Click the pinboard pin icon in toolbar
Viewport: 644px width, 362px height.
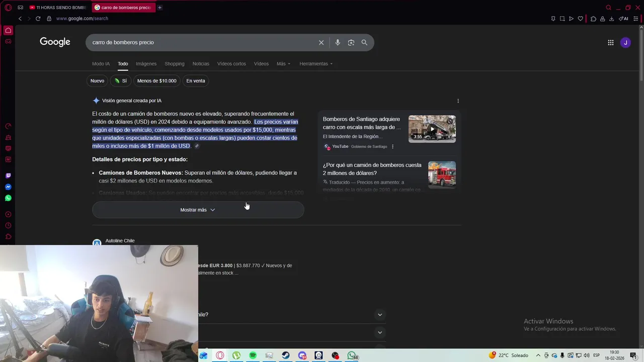(x=553, y=19)
